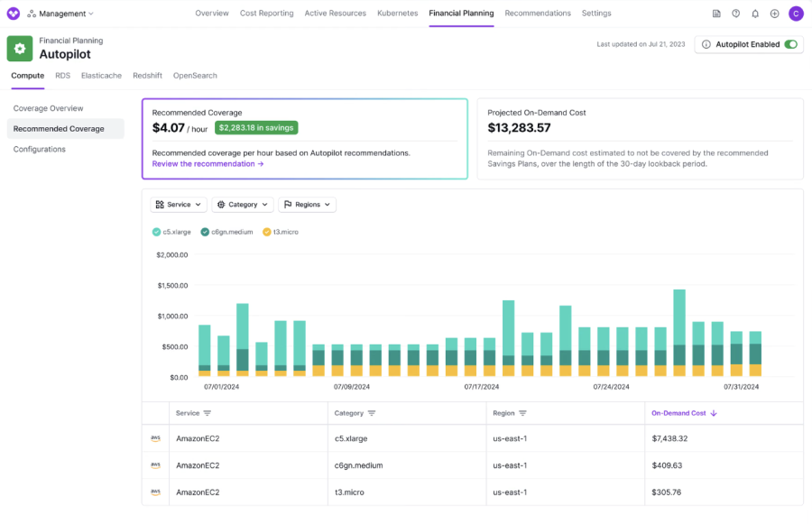Click 'us-east-1' in the c5.xlarge row

pyautogui.click(x=510, y=438)
